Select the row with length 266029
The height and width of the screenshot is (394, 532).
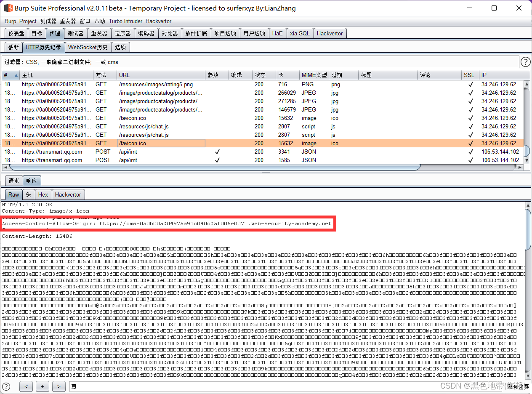click(263, 93)
